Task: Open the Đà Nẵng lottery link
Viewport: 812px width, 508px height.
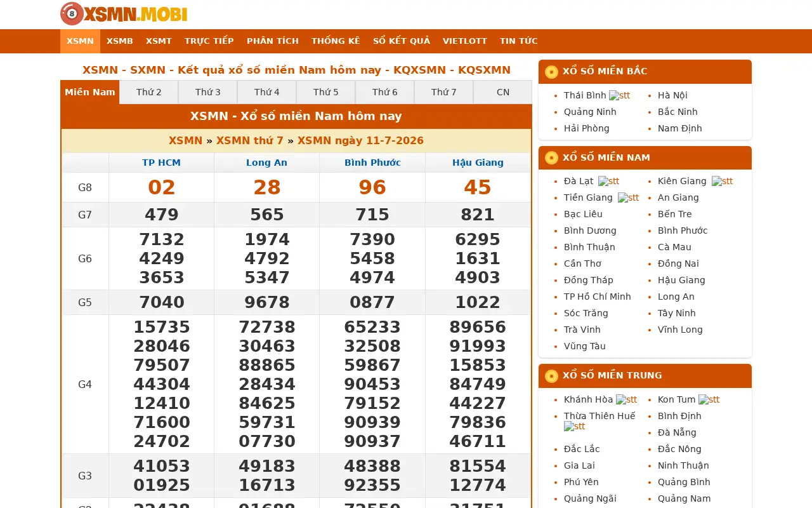Action: [x=677, y=432]
